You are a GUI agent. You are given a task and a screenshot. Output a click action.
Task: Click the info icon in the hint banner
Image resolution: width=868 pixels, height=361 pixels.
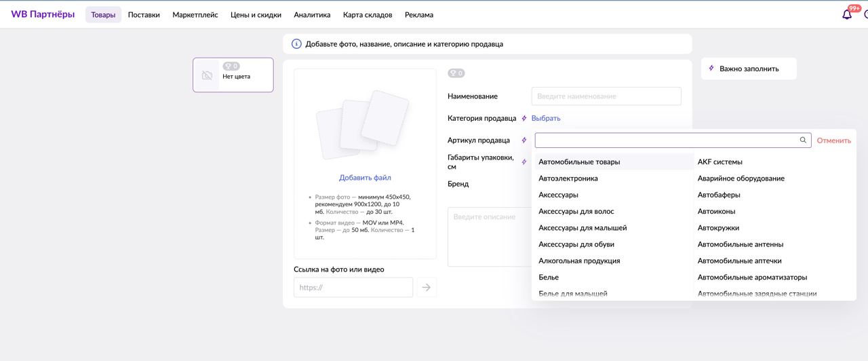[296, 44]
